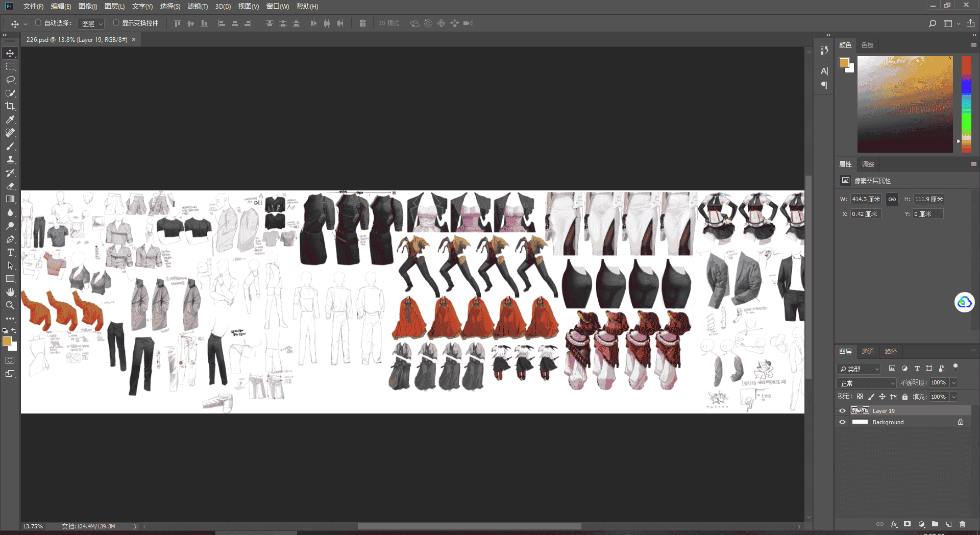Select the Crop tool
Image resolution: width=980 pixels, height=535 pixels.
point(10,106)
